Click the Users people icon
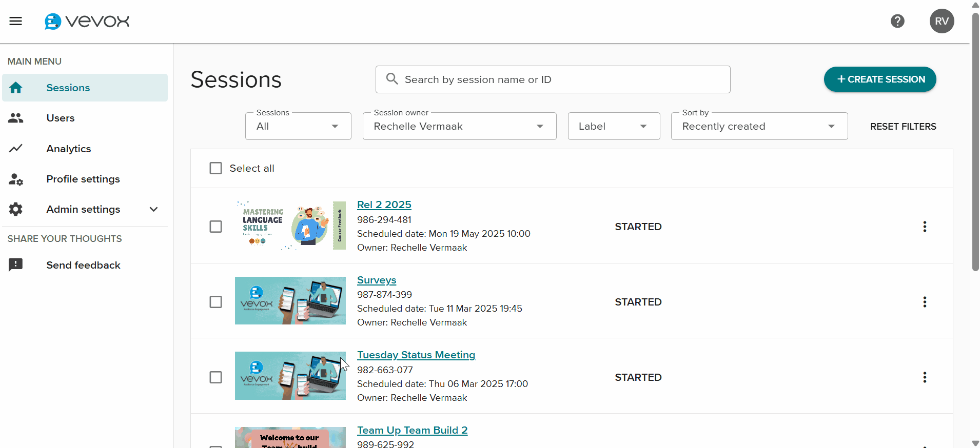Screen dimensions: 980x448 tap(16, 118)
